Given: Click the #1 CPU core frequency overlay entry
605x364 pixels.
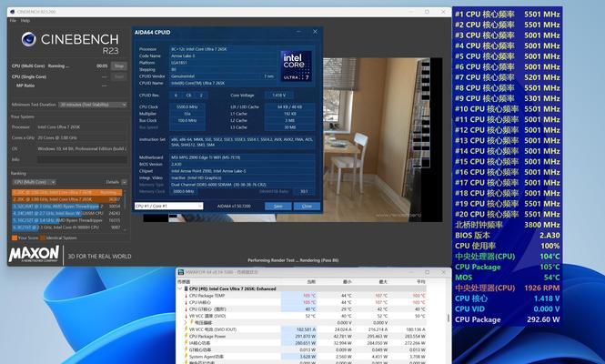Looking at the screenshot, I should coord(508,15).
